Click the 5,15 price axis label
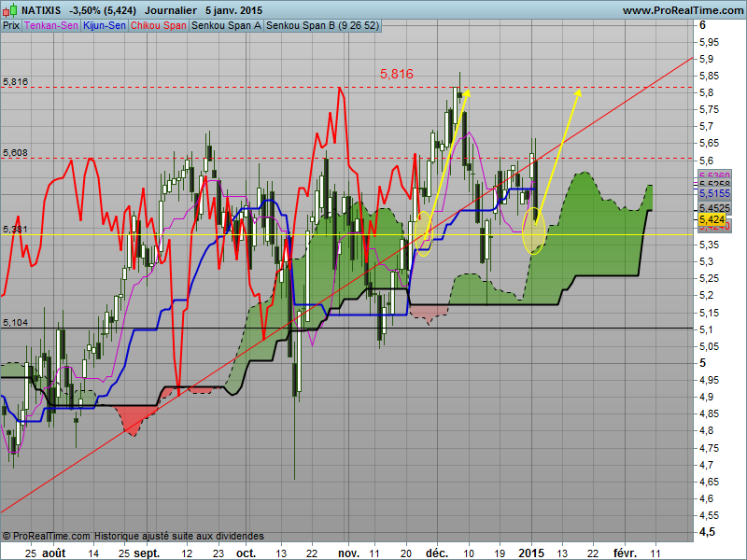Image resolution: width=747 pixels, height=560 pixels. click(x=709, y=313)
